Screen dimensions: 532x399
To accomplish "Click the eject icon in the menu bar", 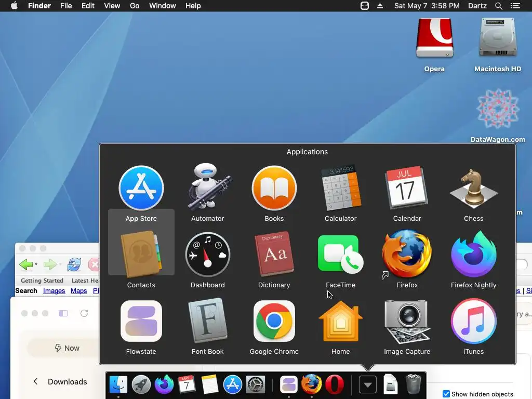I will pyautogui.click(x=380, y=6).
